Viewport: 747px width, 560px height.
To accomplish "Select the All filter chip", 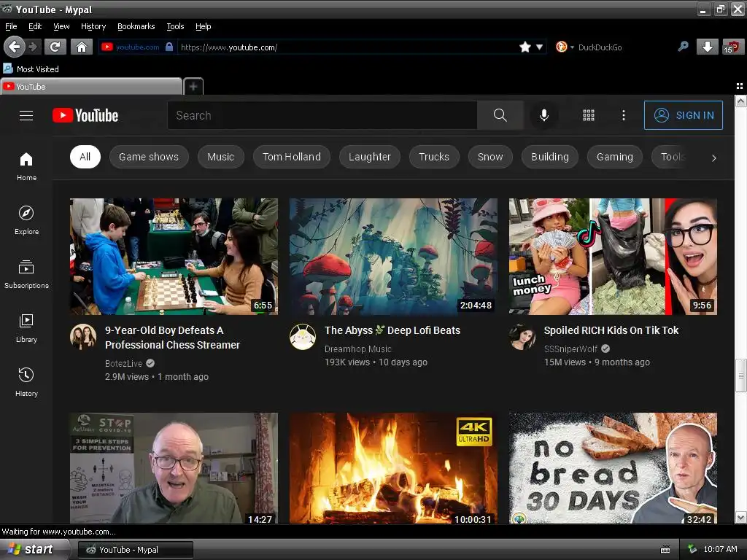I will tap(85, 157).
